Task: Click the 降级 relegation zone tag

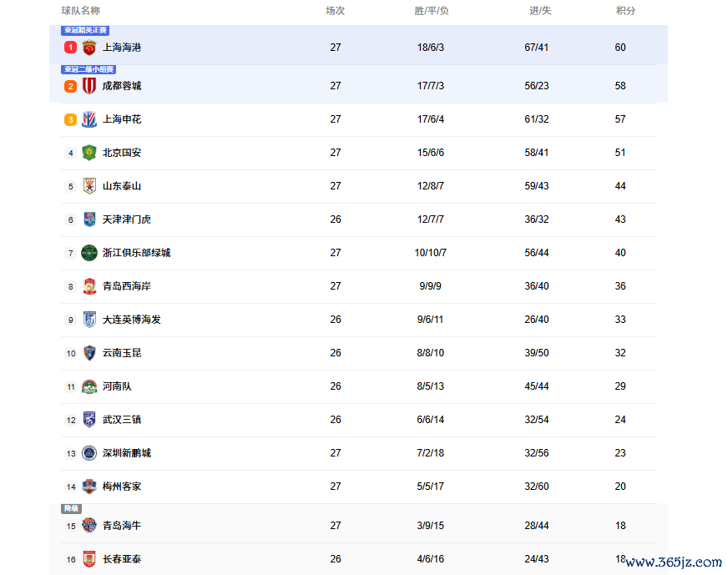Action: click(x=72, y=508)
